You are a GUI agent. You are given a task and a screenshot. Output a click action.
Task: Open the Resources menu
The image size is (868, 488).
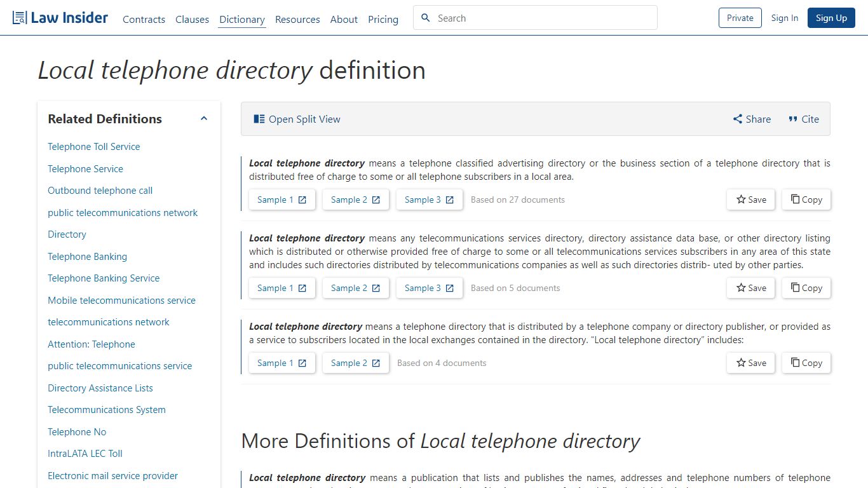[297, 19]
